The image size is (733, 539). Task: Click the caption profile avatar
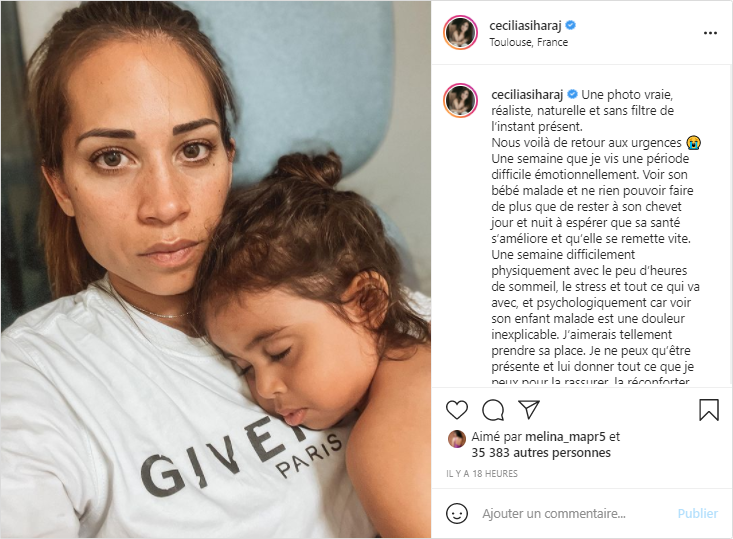(x=460, y=100)
